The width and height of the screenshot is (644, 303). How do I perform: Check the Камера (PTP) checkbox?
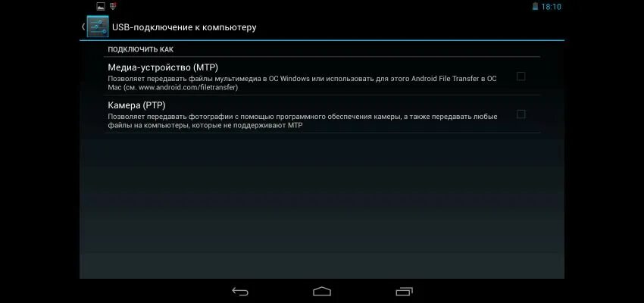521,114
